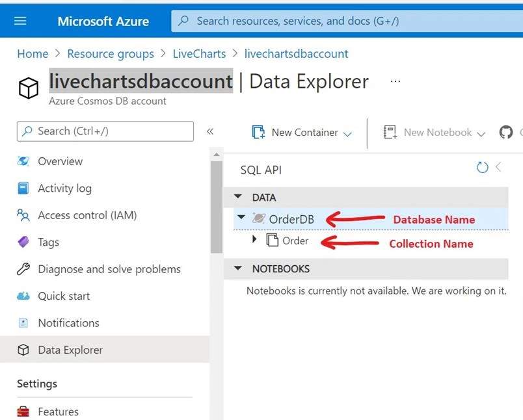This screenshot has width=523, height=420.
Task: Collapse the resource tree pane chevron
Action: click(x=499, y=166)
